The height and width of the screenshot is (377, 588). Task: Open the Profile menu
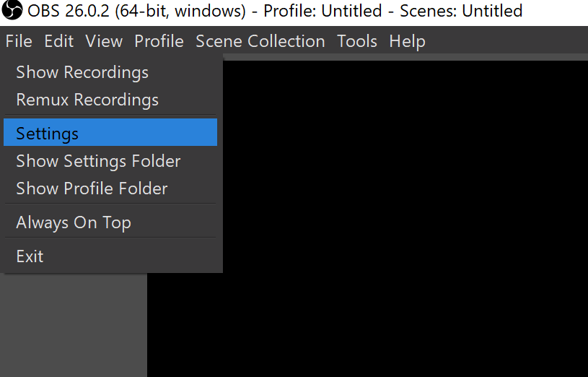tap(159, 41)
